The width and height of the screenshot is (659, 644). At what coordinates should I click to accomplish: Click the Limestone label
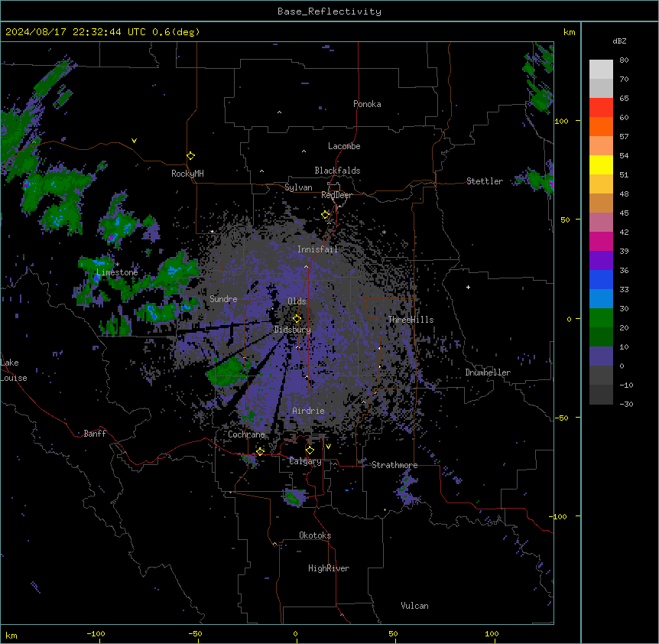tap(117, 272)
